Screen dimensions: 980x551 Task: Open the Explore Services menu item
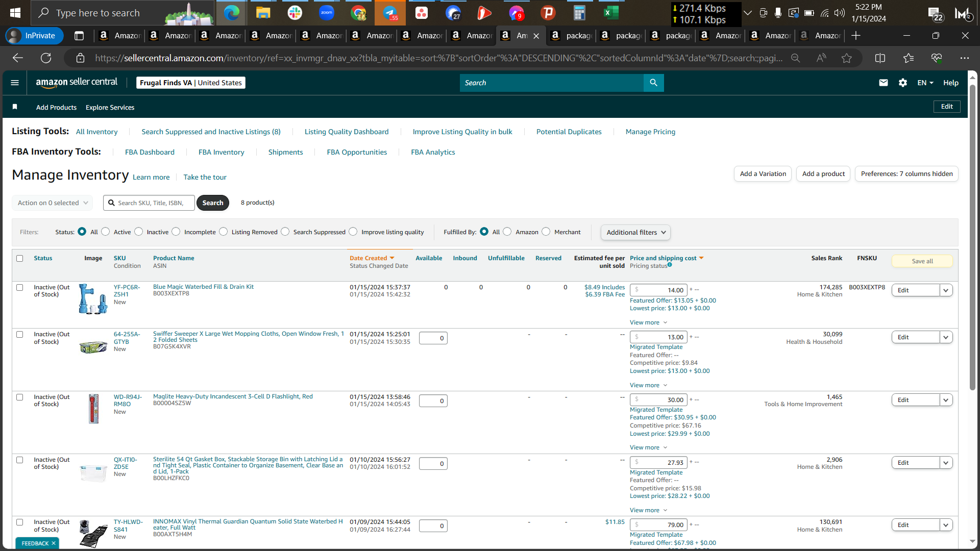tap(110, 107)
